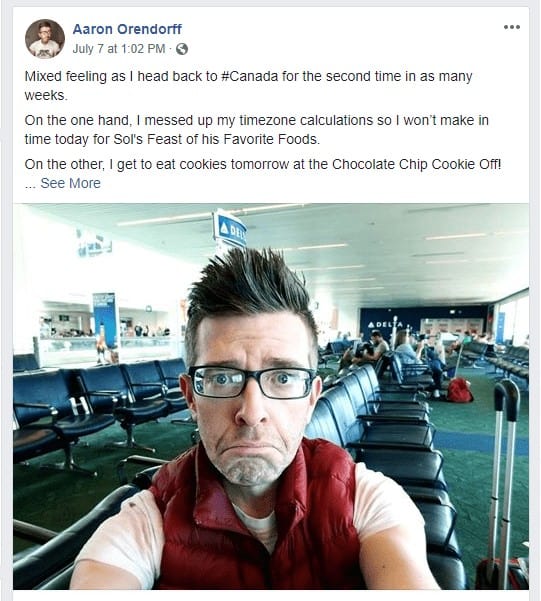Click the Delta logo wall in photo background
Image resolution: width=541 pixels, height=601 pixels.
424,322
